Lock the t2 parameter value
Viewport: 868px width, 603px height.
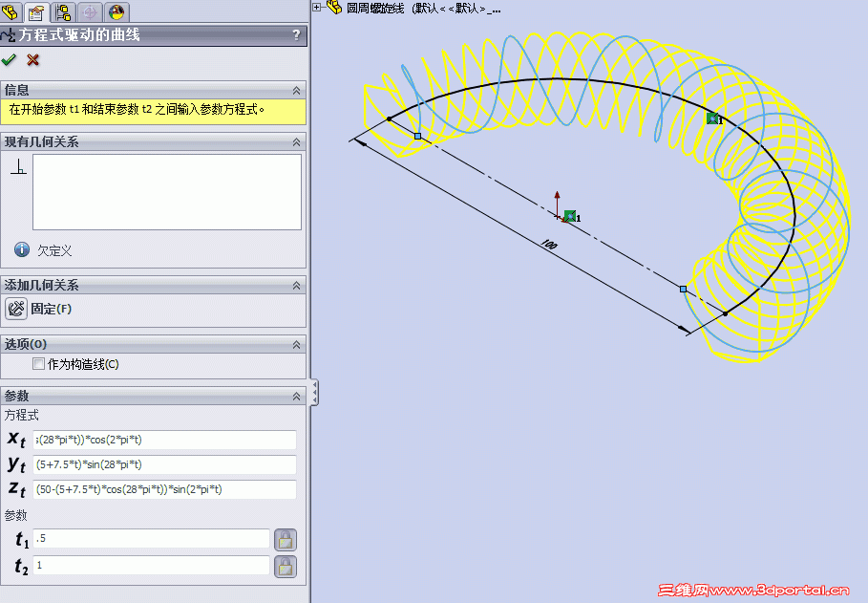pyautogui.click(x=285, y=567)
